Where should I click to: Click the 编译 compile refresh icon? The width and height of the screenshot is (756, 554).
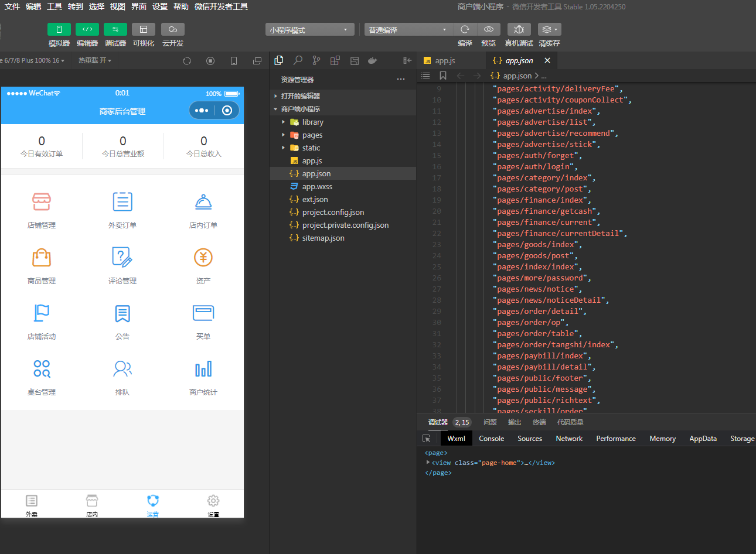465,29
